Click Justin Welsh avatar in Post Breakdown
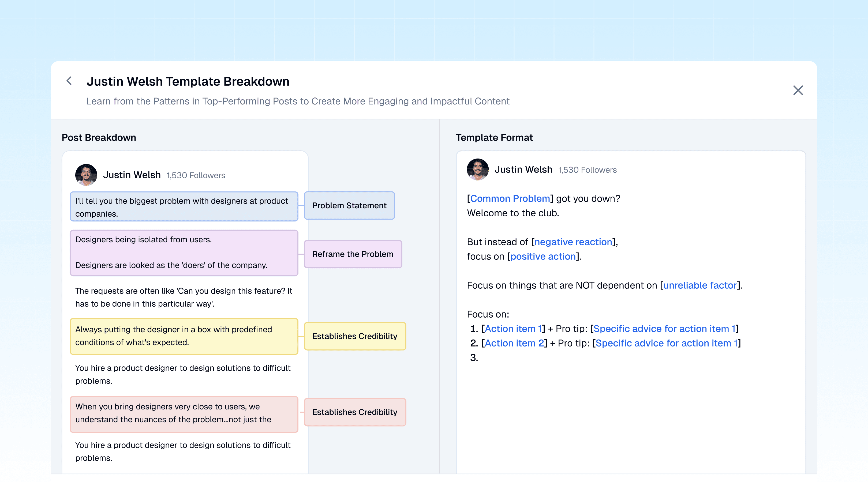The width and height of the screenshot is (868, 482). [86, 175]
